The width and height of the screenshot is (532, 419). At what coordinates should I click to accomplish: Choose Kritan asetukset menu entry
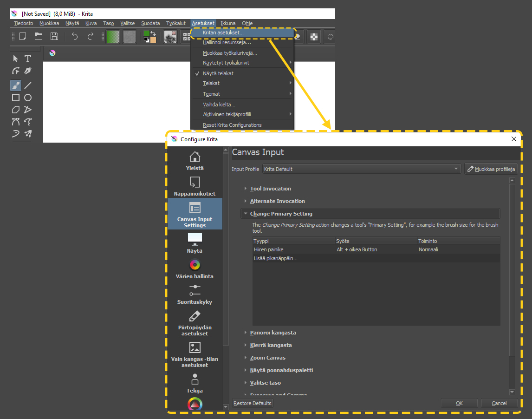click(242, 33)
